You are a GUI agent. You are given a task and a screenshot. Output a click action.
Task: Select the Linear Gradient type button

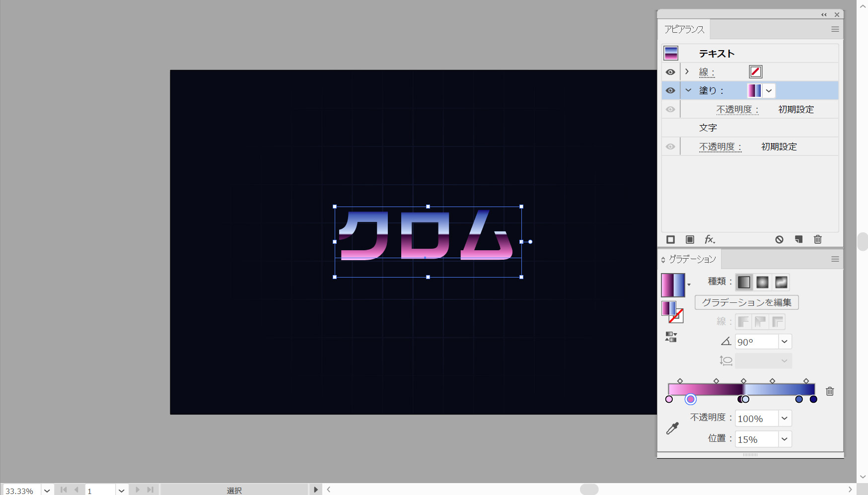[x=744, y=283]
